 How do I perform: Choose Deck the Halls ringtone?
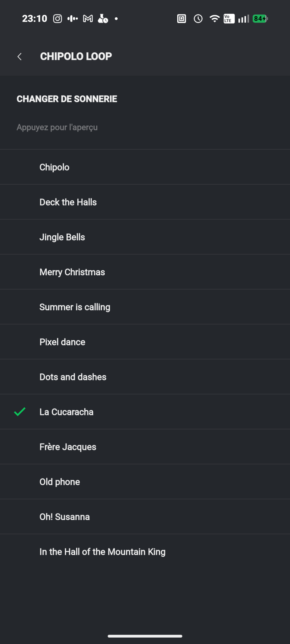coord(68,202)
